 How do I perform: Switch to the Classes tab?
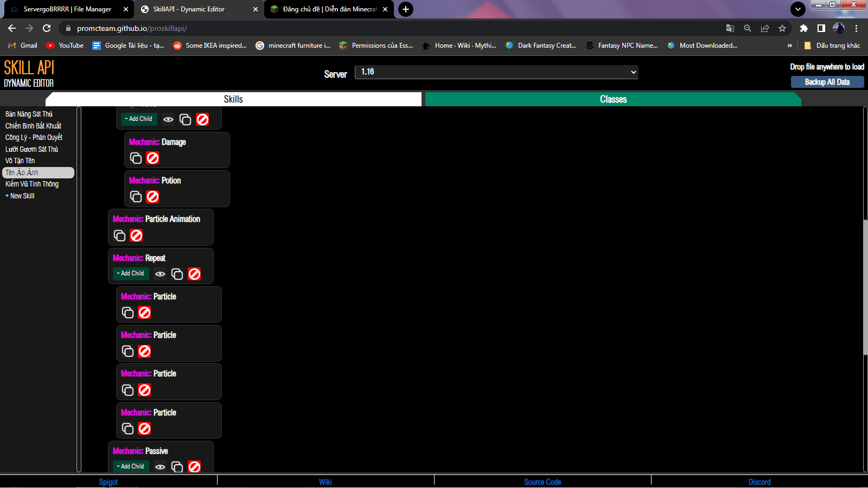[613, 99]
